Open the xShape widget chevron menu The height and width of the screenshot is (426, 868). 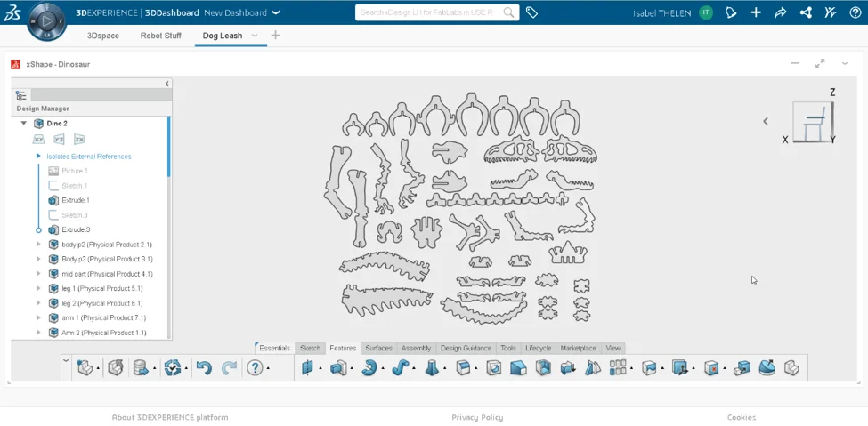[x=845, y=64]
